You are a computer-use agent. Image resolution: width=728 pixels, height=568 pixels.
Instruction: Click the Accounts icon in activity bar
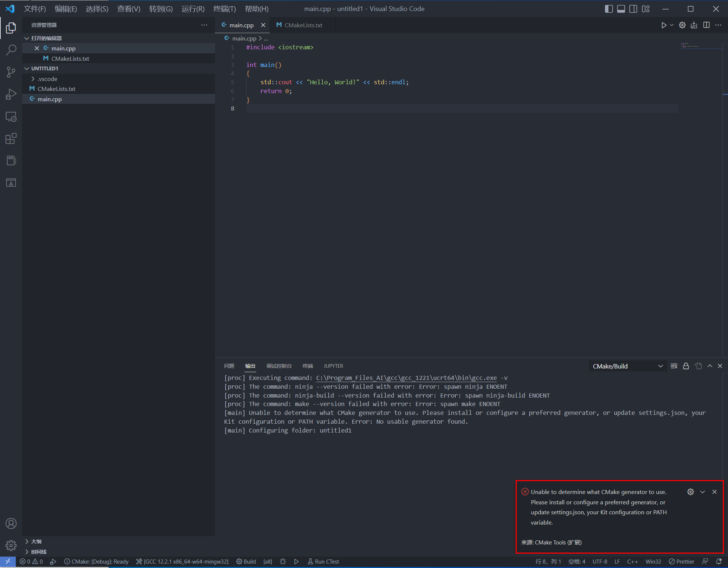[x=11, y=523]
